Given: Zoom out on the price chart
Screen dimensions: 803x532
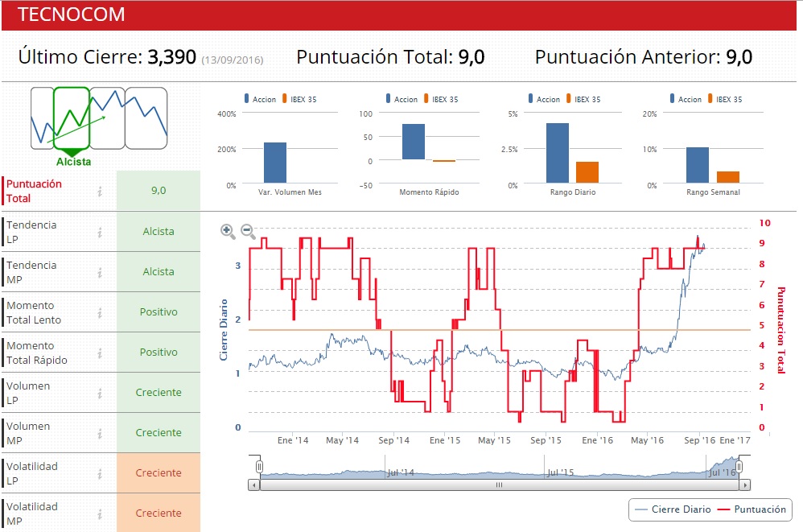Looking at the screenshot, I should pyautogui.click(x=248, y=232).
